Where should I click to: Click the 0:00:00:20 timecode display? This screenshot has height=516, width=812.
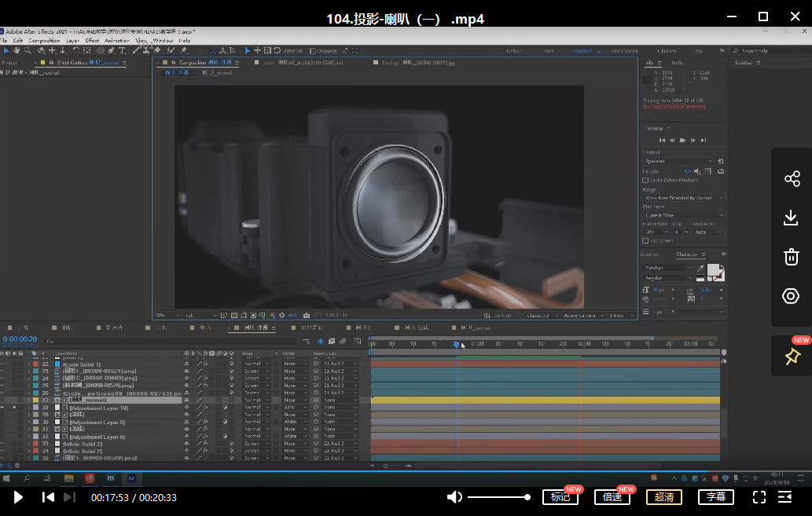click(x=20, y=339)
